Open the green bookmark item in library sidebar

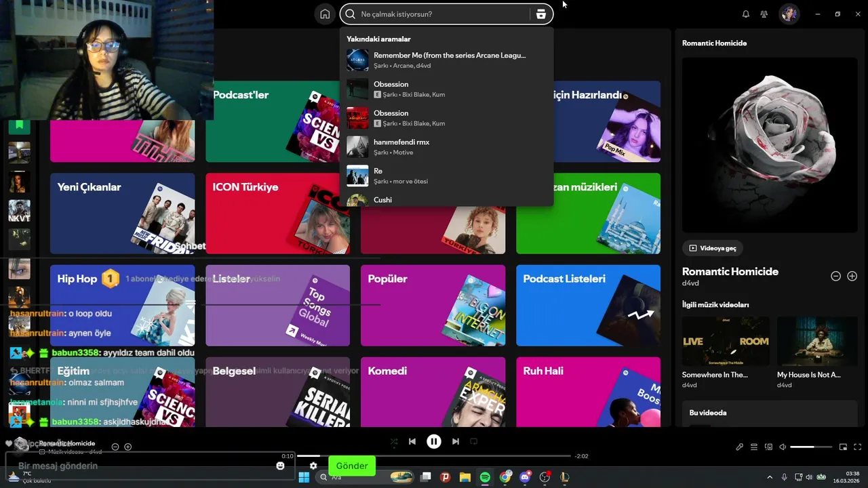(19, 125)
